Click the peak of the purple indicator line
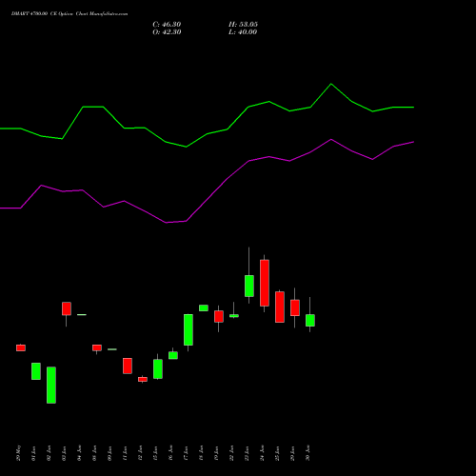476x476 pixels. tap(331, 139)
